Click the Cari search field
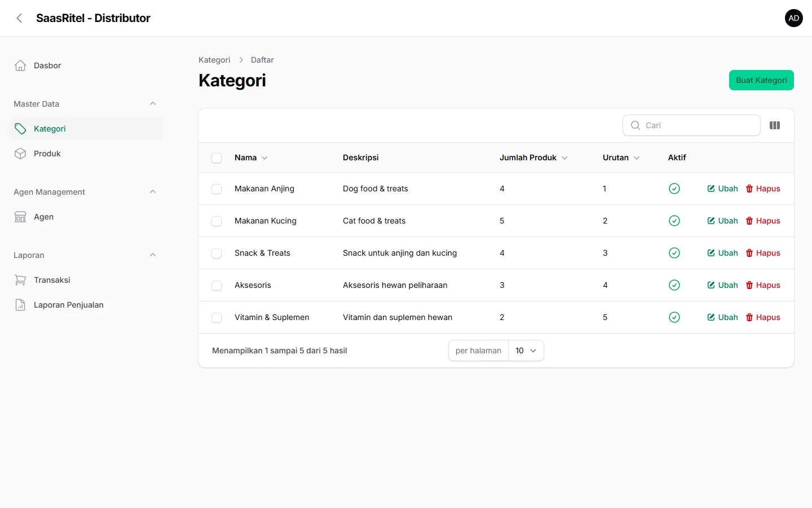Viewport: 812px width, 508px height. tap(692, 125)
